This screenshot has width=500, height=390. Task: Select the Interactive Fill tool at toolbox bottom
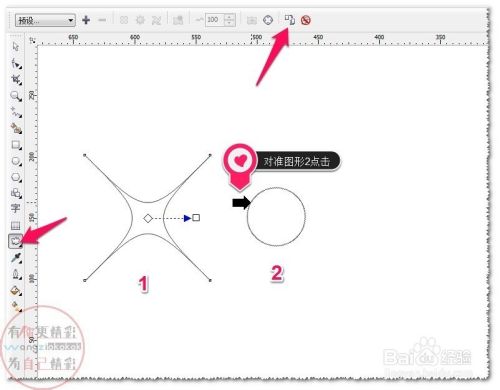(x=16, y=306)
